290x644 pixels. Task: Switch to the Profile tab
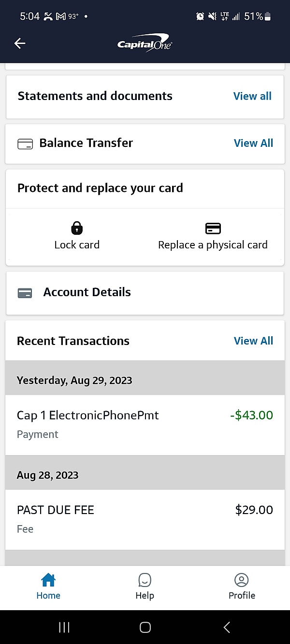click(242, 587)
